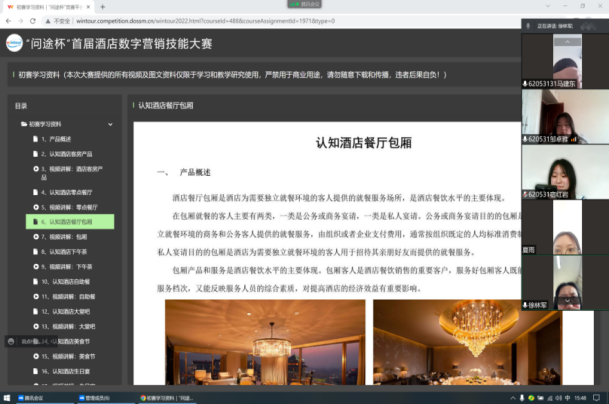Viewport: 609px width, 404px height.
Task: Open lesson 8 认知酒店下午茶
Action: [x=72, y=253]
